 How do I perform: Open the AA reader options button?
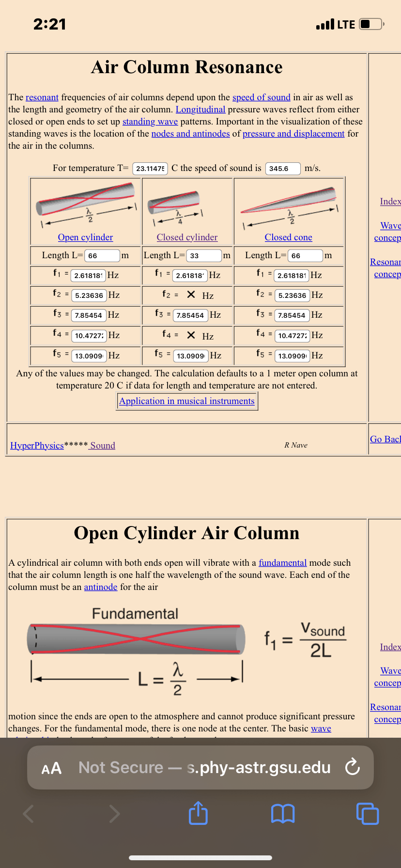pos(52,768)
